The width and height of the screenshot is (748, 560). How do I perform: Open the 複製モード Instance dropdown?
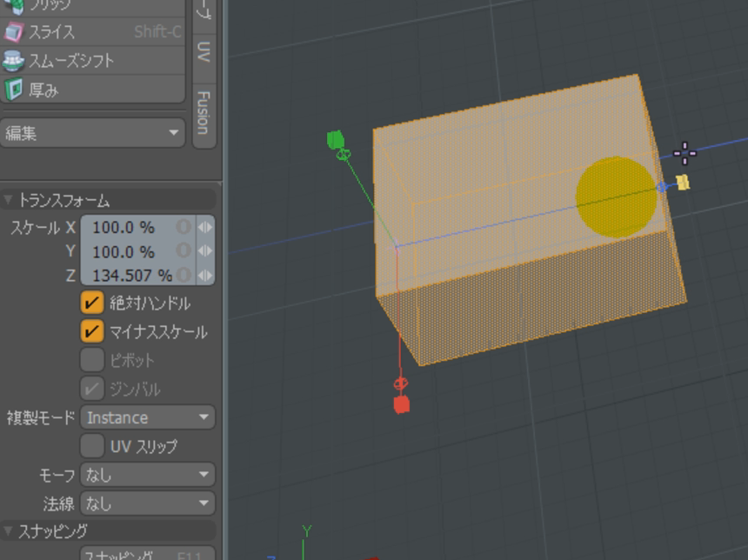[148, 417]
